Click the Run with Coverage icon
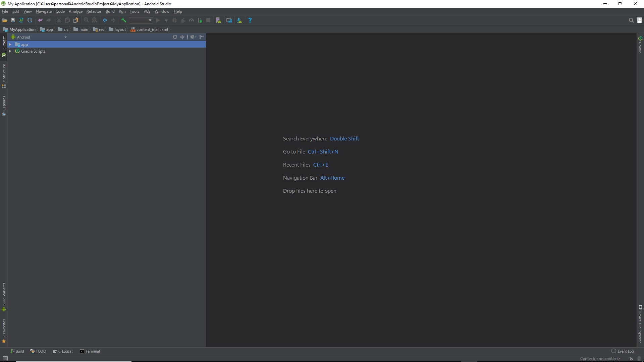Screen dimensions: 644x362 (x=183, y=20)
